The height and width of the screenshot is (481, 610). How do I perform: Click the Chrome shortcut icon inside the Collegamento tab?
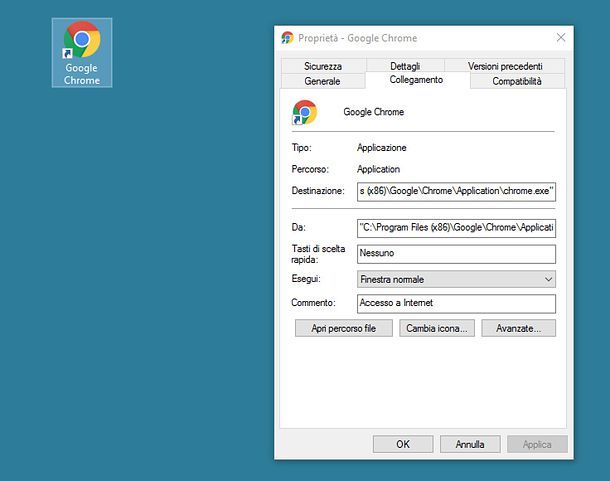point(305,112)
